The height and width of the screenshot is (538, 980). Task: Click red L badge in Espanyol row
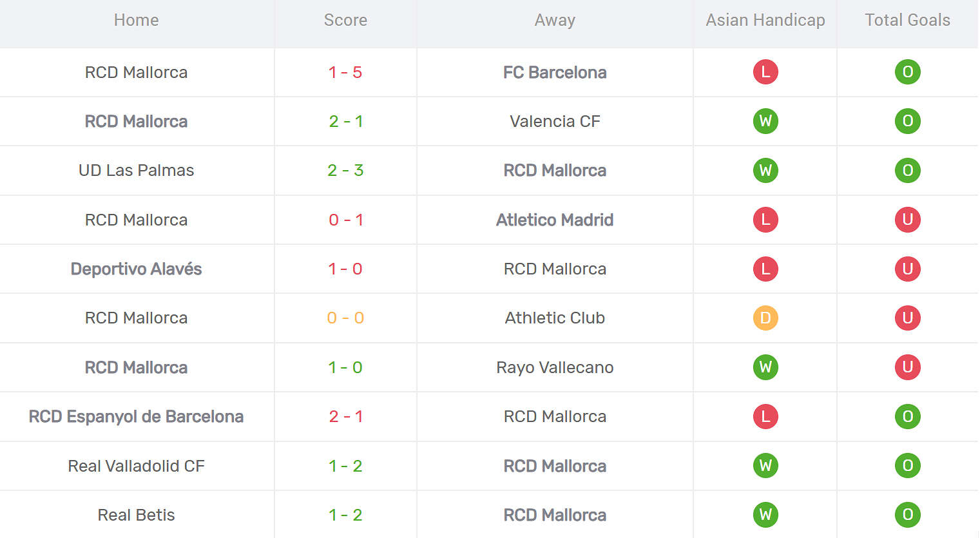tap(765, 416)
